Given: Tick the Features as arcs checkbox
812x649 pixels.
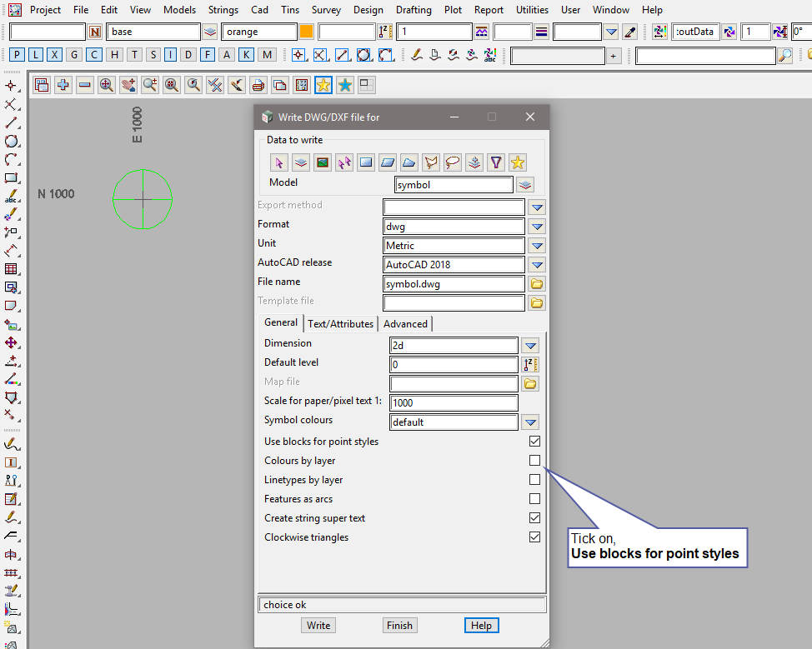Looking at the screenshot, I should [534, 499].
